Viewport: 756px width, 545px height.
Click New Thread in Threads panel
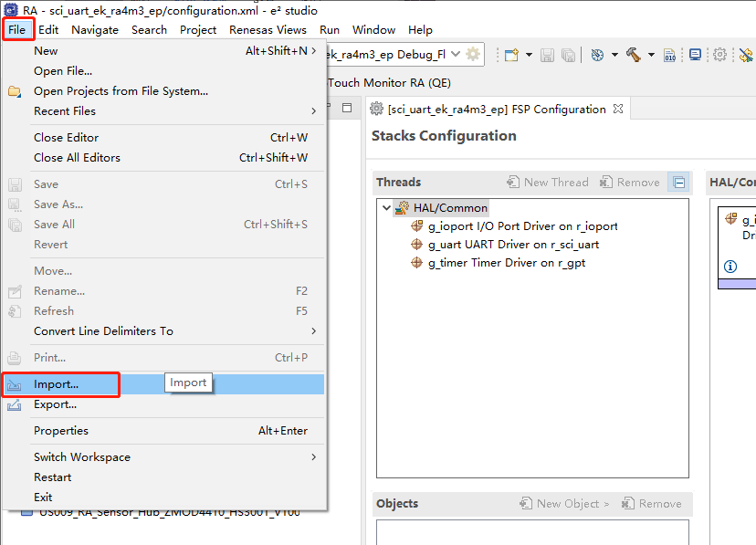tap(548, 183)
